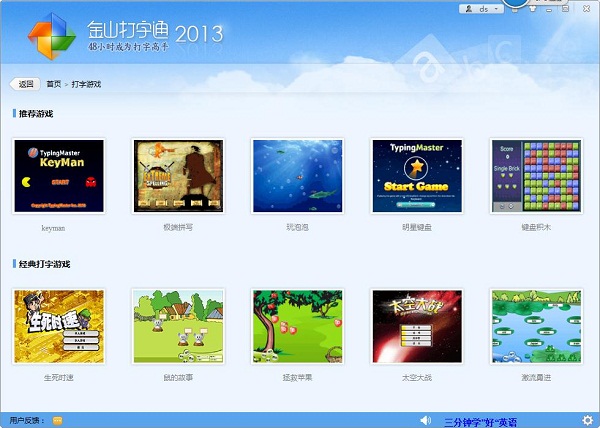This screenshot has height=428, width=600.
Task: Launch the 玩泡泡 underwater game thumbnail
Action: [298, 176]
